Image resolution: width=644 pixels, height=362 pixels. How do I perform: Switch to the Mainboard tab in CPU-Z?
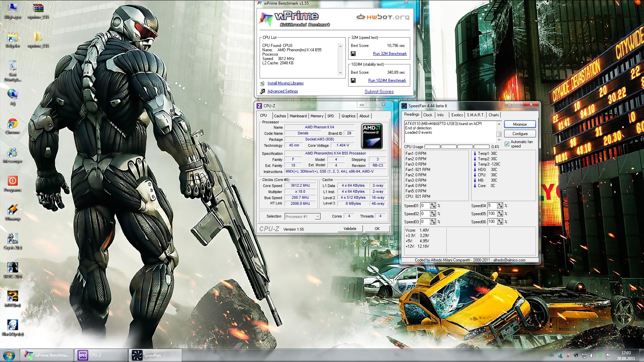click(x=298, y=116)
